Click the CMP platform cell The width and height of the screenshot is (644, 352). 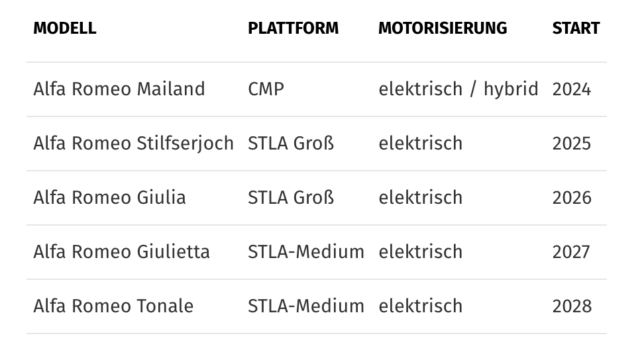click(266, 89)
